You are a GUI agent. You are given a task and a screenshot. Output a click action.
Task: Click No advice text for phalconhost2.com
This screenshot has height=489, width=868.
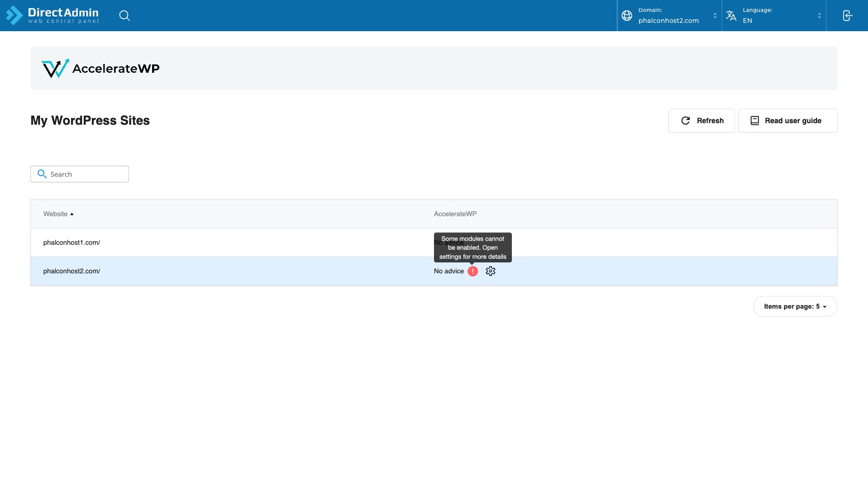click(x=449, y=271)
